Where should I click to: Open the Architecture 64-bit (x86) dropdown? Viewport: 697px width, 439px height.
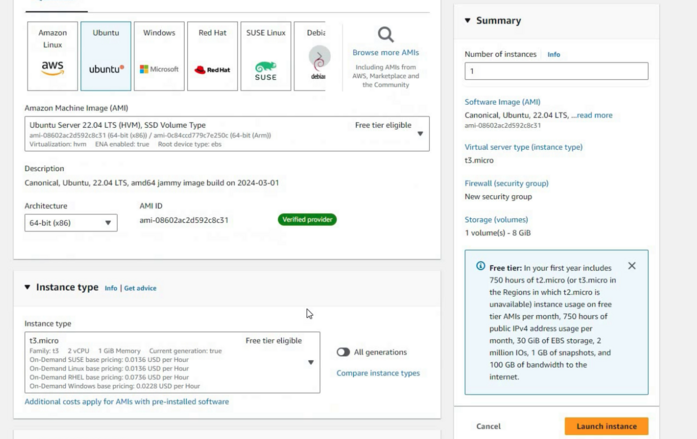tap(71, 223)
